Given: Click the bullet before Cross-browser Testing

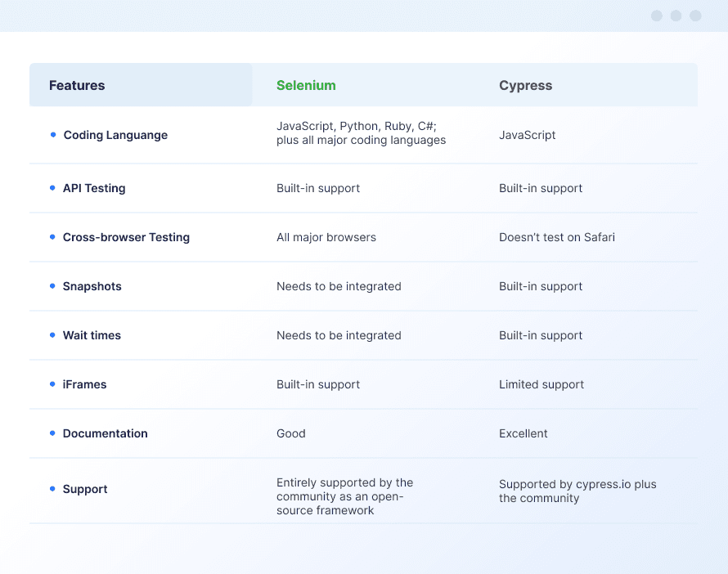Looking at the screenshot, I should (x=52, y=237).
